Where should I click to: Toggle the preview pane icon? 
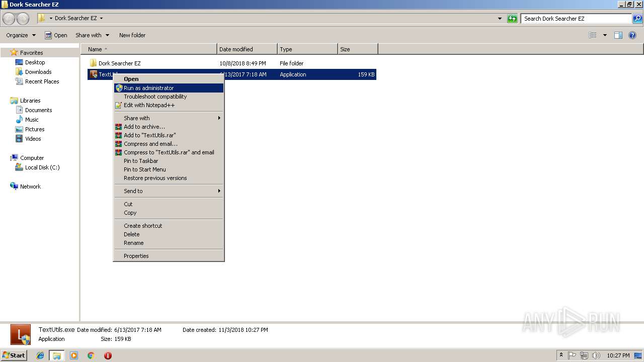pos(618,35)
